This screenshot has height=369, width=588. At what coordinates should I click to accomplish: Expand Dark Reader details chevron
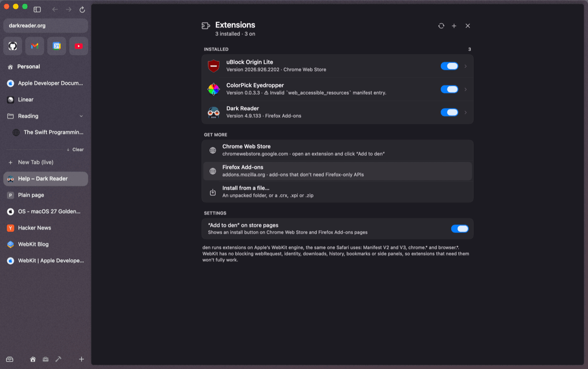[x=465, y=113]
